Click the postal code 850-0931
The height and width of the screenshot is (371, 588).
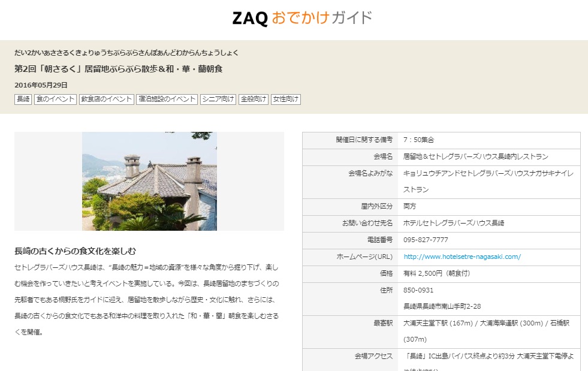pyautogui.click(x=418, y=290)
